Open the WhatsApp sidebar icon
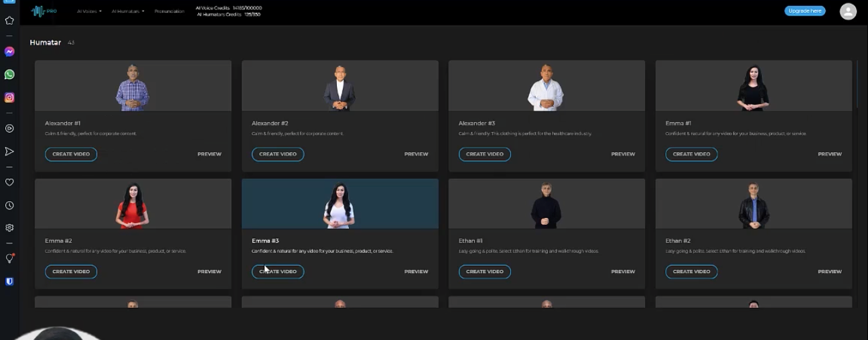This screenshot has height=340, width=868. pyautogui.click(x=9, y=74)
